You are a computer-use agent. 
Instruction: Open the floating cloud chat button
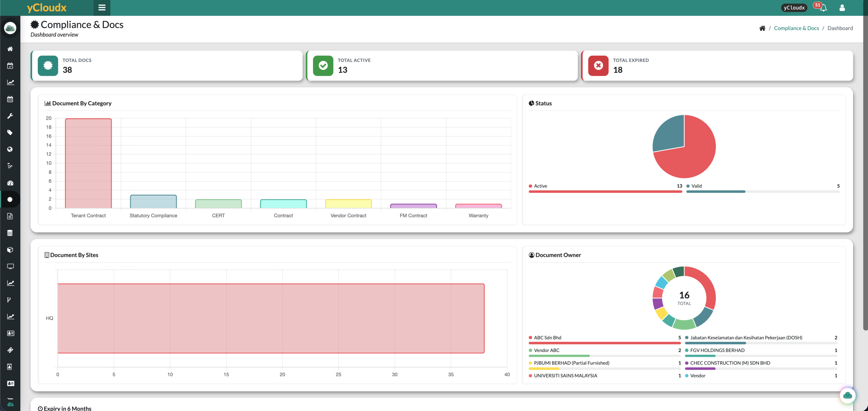(x=847, y=395)
